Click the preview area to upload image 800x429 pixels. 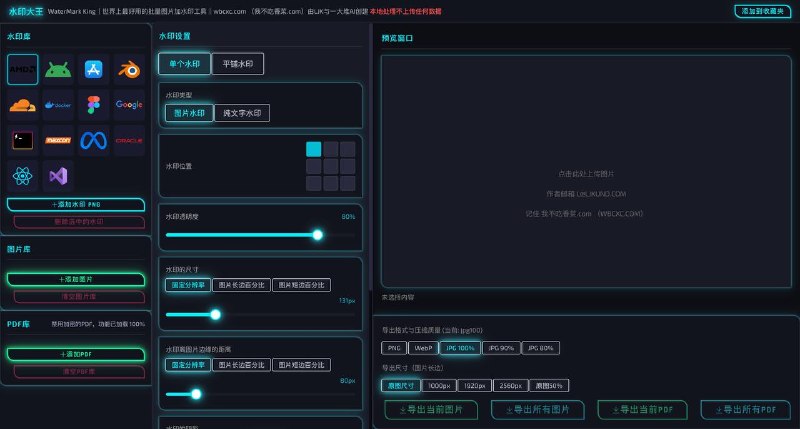click(x=586, y=172)
